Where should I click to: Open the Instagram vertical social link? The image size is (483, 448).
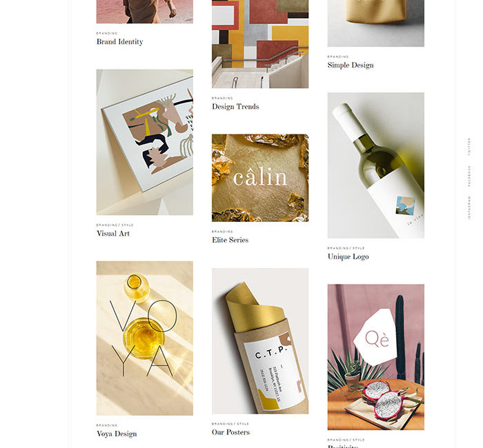(469, 207)
